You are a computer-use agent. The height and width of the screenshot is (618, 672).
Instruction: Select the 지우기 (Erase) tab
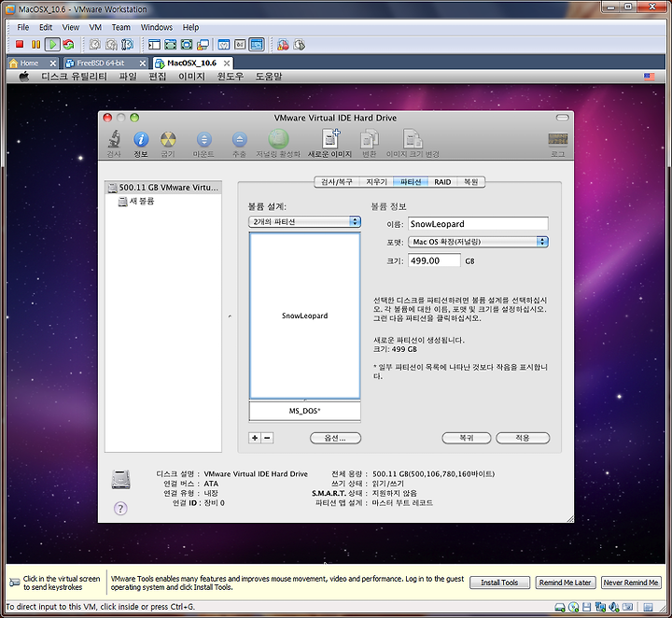tap(376, 182)
